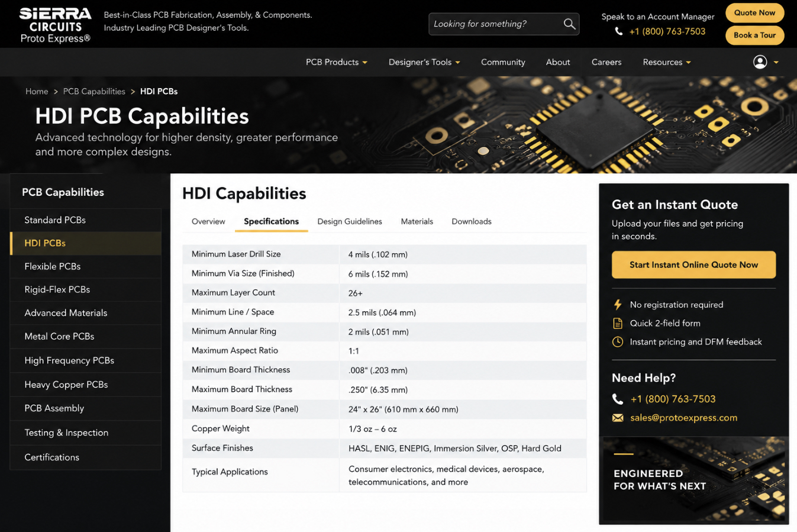Click the header phone icon
Image resolution: width=797 pixels, height=532 pixels.
click(x=619, y=31)
